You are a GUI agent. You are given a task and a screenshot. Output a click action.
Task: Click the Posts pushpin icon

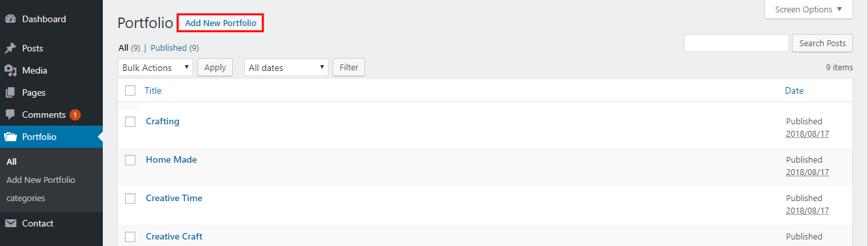[10, 48]
